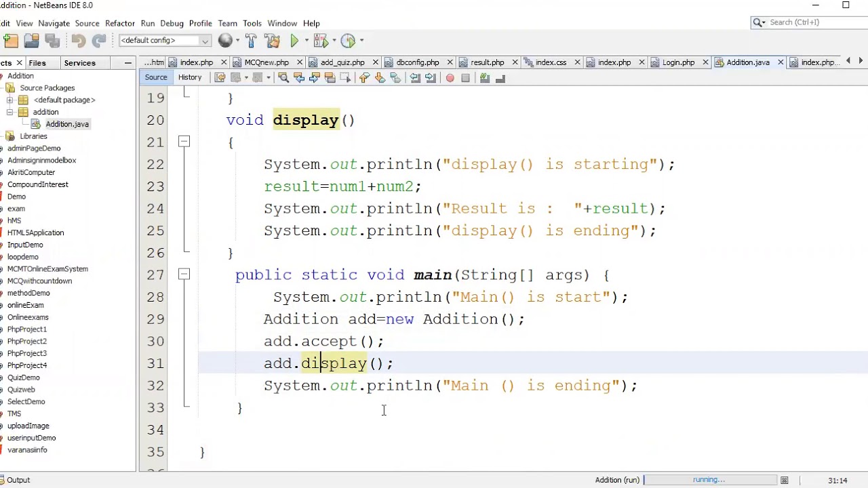
Task: Open the Services panel tab
Action: 80,63
